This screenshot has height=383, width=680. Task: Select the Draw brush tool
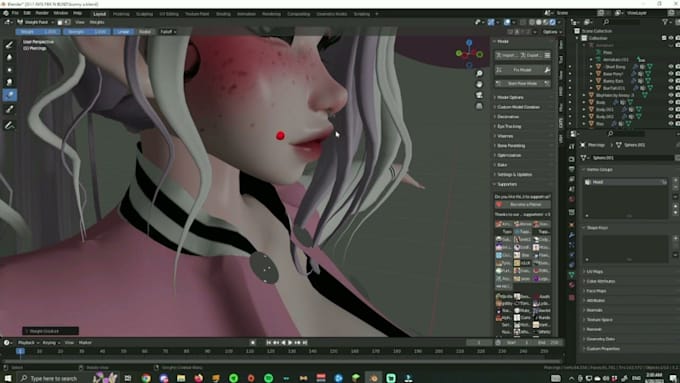[x=10, y=45]
